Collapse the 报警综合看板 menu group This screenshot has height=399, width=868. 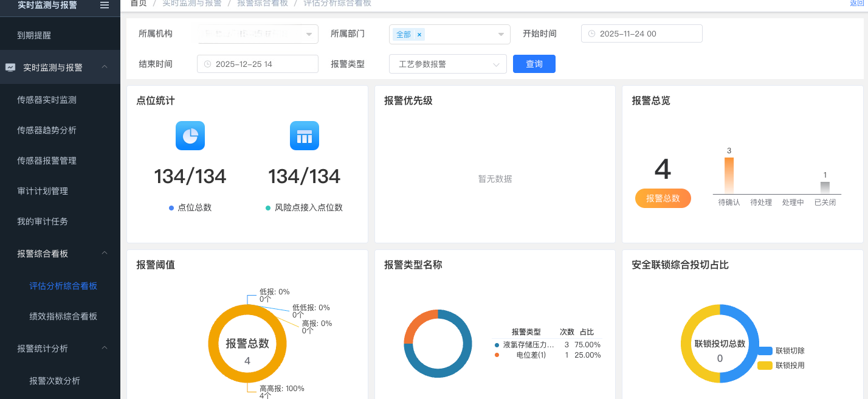point(105,253)
